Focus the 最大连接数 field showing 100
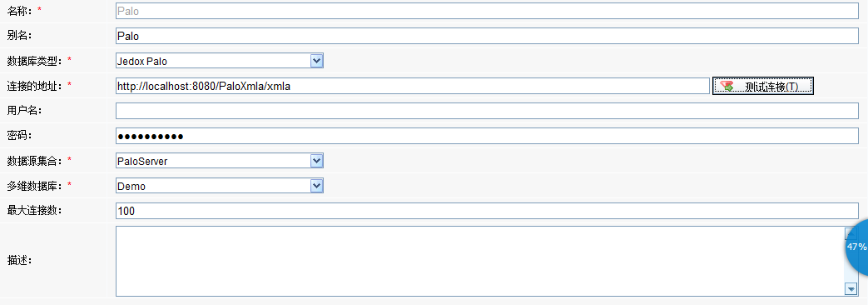 pos(487,211)
